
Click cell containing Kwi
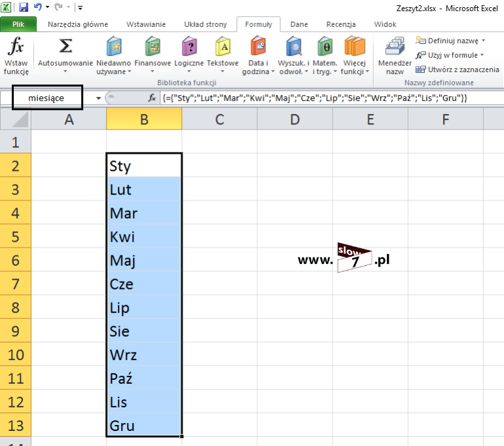tap(144, 236)
